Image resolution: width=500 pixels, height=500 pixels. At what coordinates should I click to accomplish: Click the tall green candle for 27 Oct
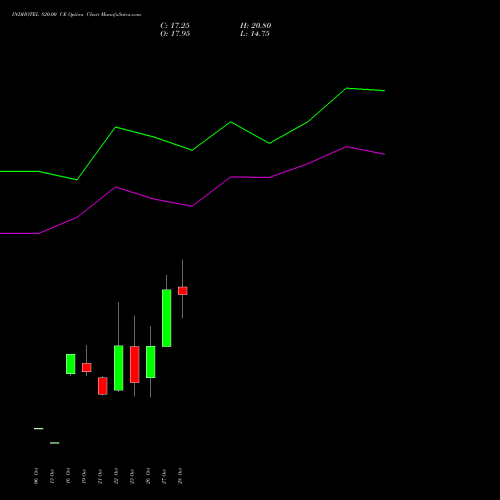(x=167, y=318)
